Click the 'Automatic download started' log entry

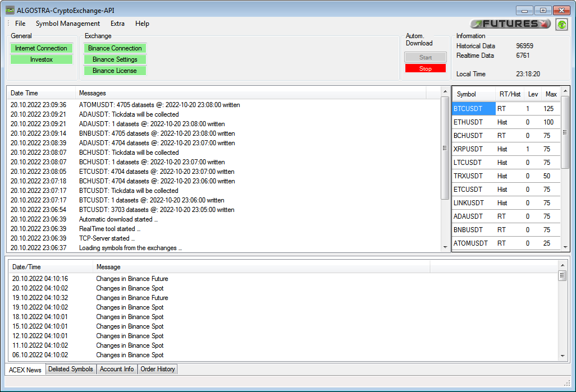pyautogui.click(x=118, y=219)
